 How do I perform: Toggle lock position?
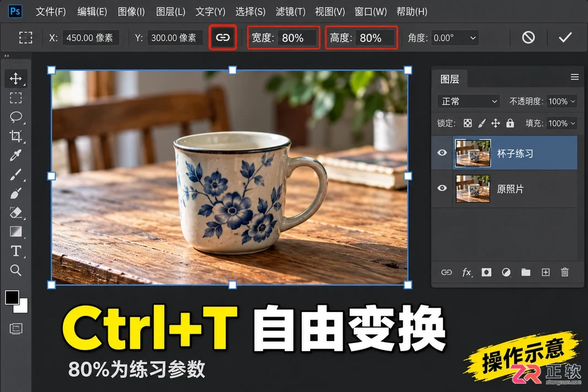pyautogui.click(x=496, y=123)
